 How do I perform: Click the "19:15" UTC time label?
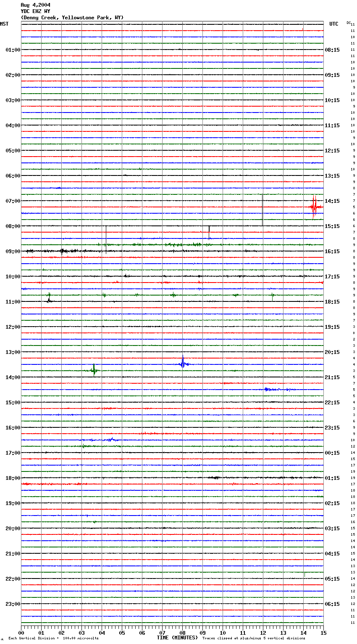coord(332,327)
